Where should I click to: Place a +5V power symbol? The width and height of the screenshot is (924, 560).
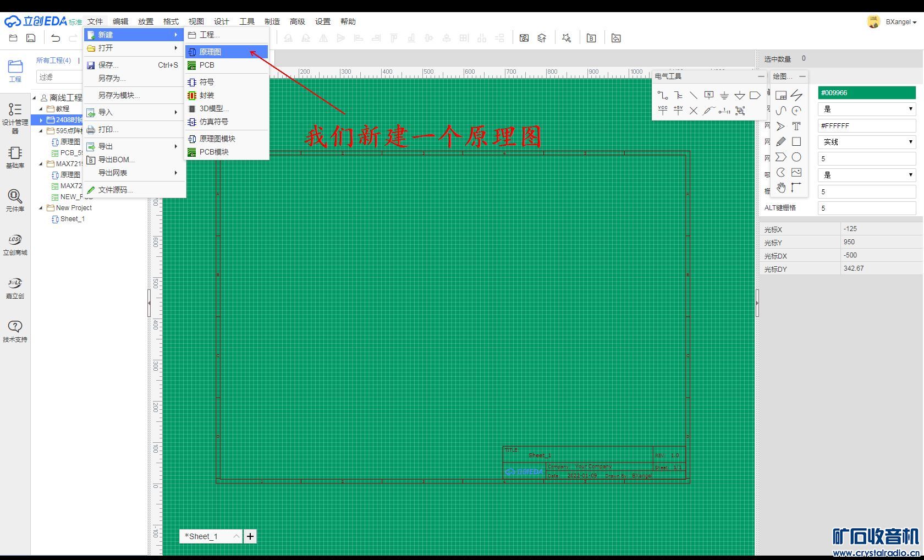[678, 111]
